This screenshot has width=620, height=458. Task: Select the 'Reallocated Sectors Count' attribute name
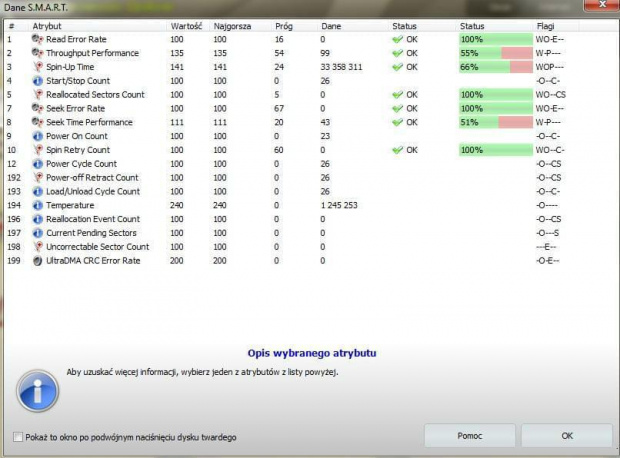click(95, 95)
